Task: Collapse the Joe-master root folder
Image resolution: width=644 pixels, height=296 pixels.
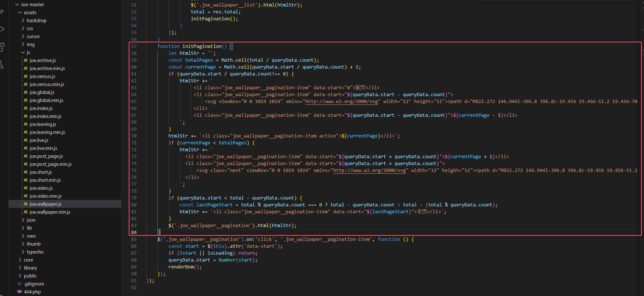Action: 17,5
